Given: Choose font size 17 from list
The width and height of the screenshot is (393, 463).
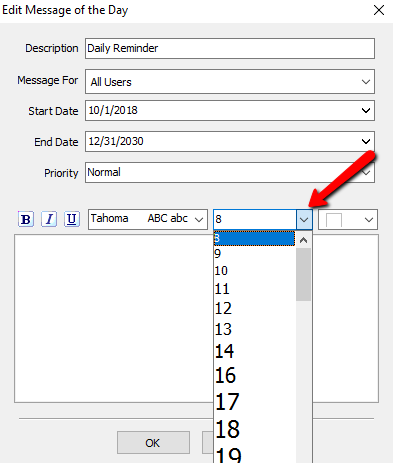Looking at the screenshot, I should coord(254,402).
